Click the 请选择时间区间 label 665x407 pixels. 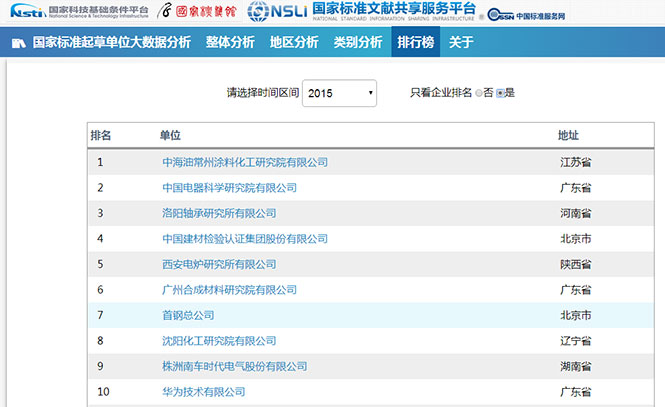(x=263, y=93)
